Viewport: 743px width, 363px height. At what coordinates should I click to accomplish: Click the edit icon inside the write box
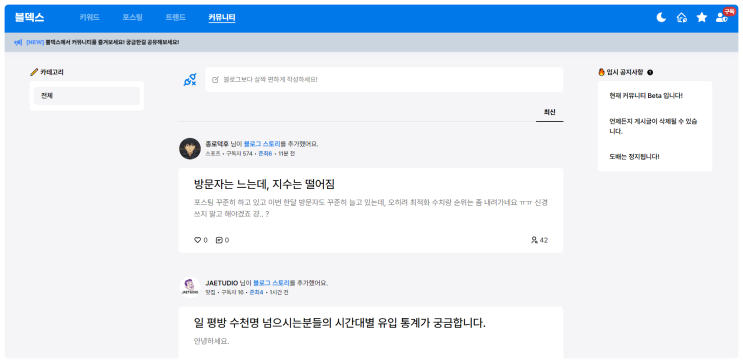coord(216,80)
